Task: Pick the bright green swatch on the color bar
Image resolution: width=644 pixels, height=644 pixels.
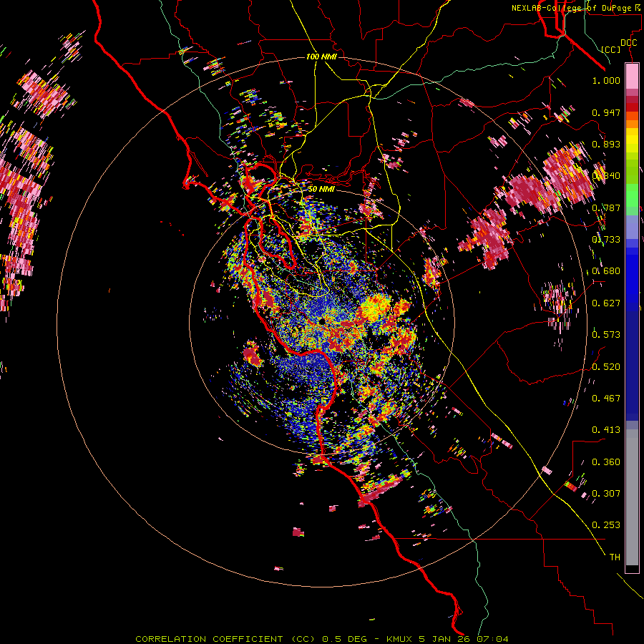Action: pyautogui.click(x=632, y=195)
